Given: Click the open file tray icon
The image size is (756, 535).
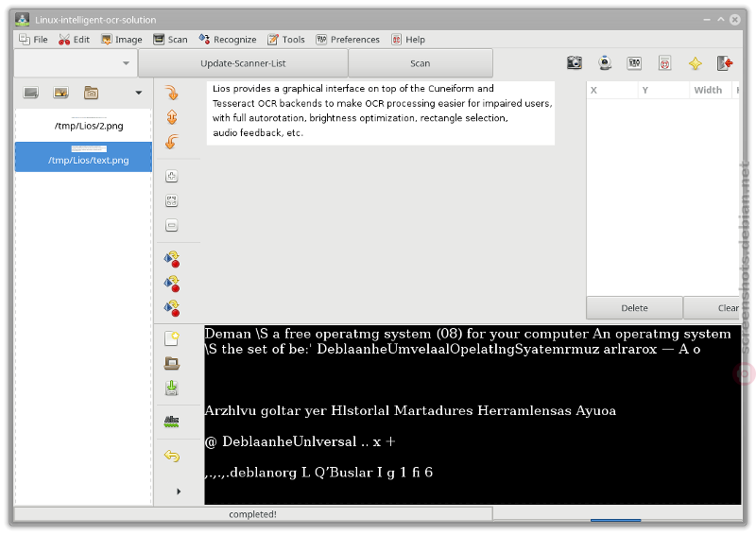Looking at the screenshot, I should [172, 363].
